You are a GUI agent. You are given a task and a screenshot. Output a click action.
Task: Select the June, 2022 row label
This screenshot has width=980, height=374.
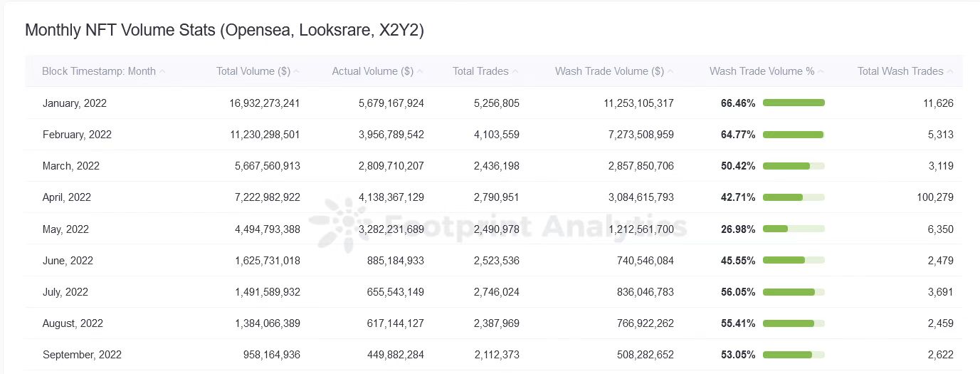pyautogui.click(x=68, y=261)
